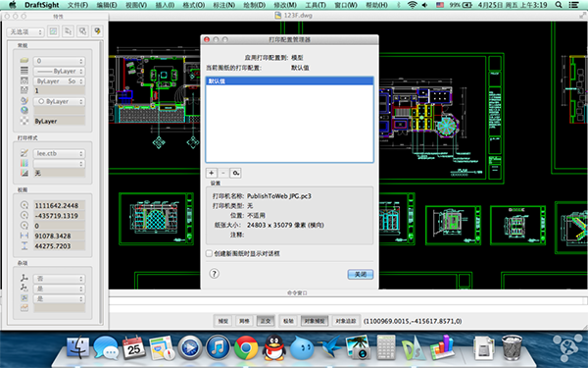This screenshot has width=588, height=368.
Task: Toggle 正交 ortho mode in status bar
Action: click(x=266, y=321)
